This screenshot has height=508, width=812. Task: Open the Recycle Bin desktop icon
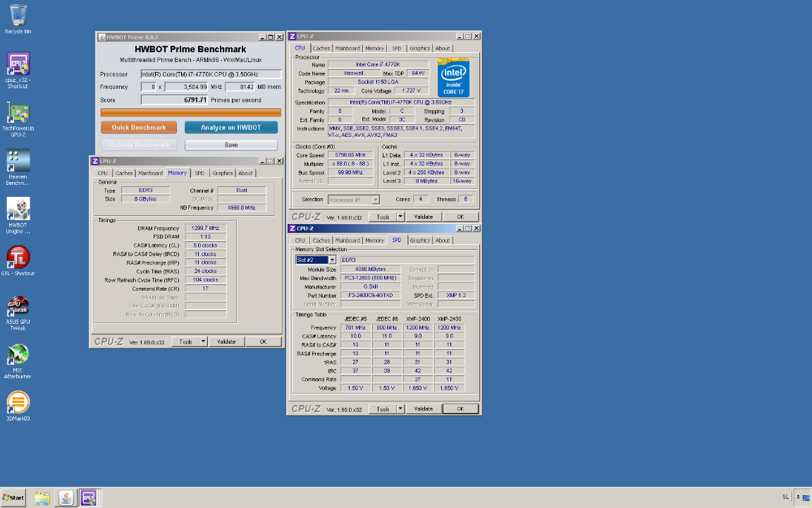pos(18,19)
